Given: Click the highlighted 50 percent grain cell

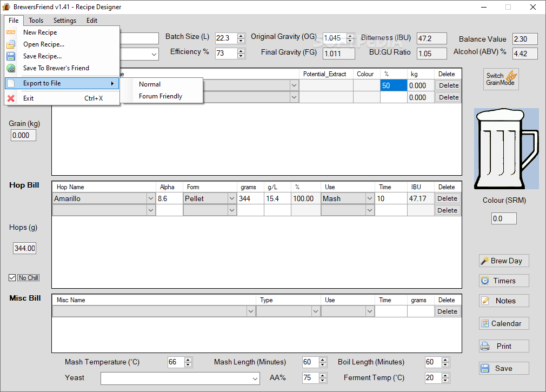Looking at the screenshot, I should click(394, 85).
